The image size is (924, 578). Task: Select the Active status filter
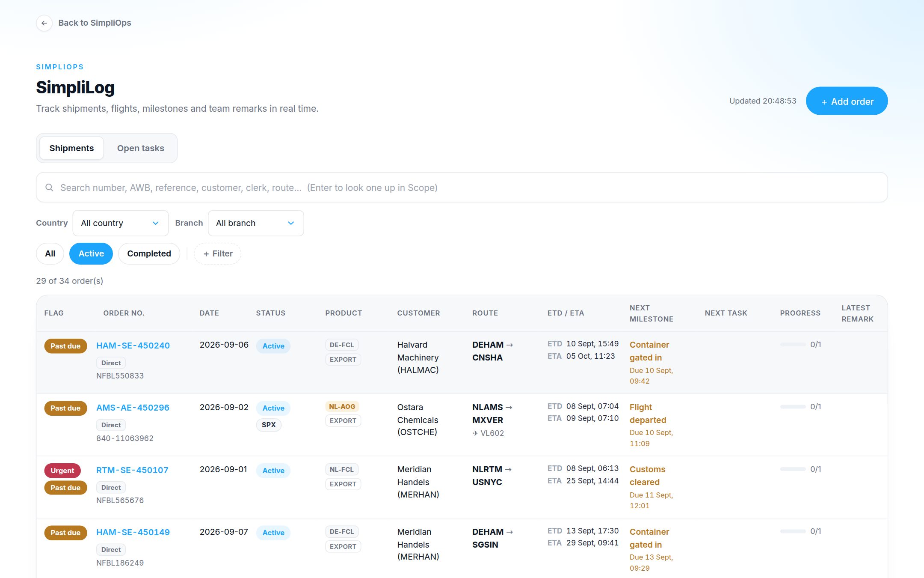(x=91, y=253)
